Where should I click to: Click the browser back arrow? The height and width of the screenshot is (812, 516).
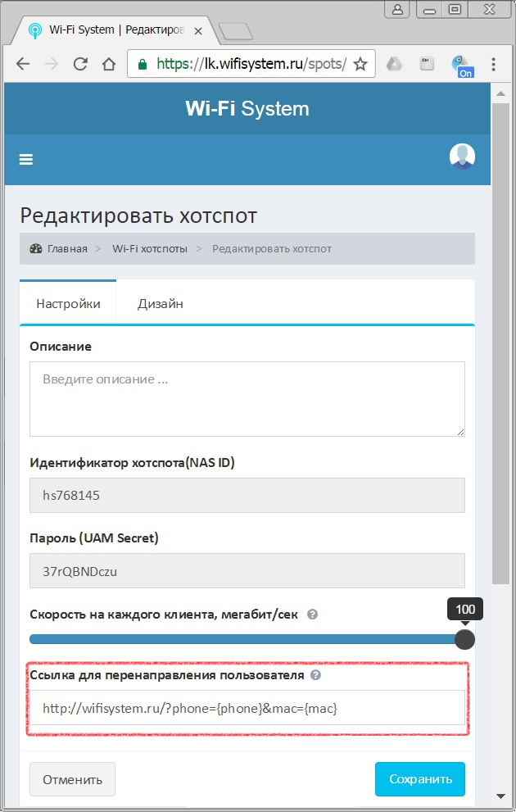click(x=23, y=64)
